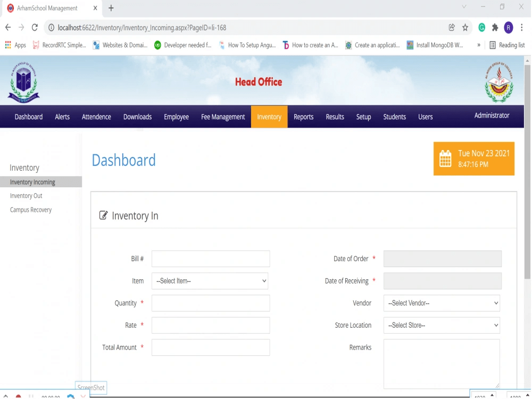Open the Select Vendor dropdown
532x399 pixels.
[x=442, y=303]
